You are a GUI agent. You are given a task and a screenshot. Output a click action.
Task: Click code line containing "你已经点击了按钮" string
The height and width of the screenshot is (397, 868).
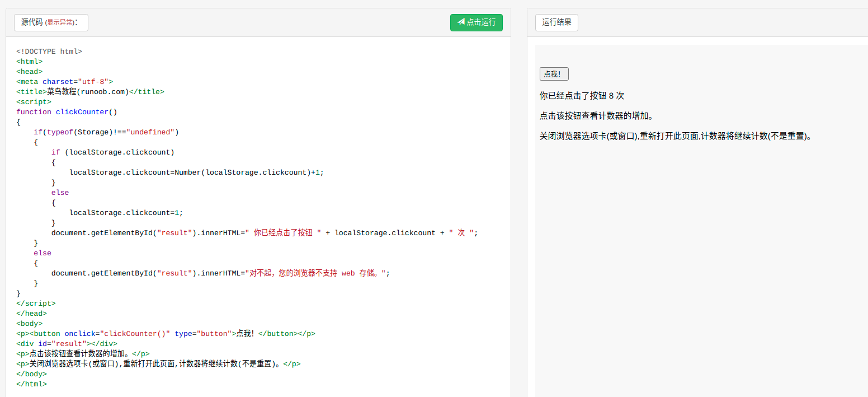[265, 233]
